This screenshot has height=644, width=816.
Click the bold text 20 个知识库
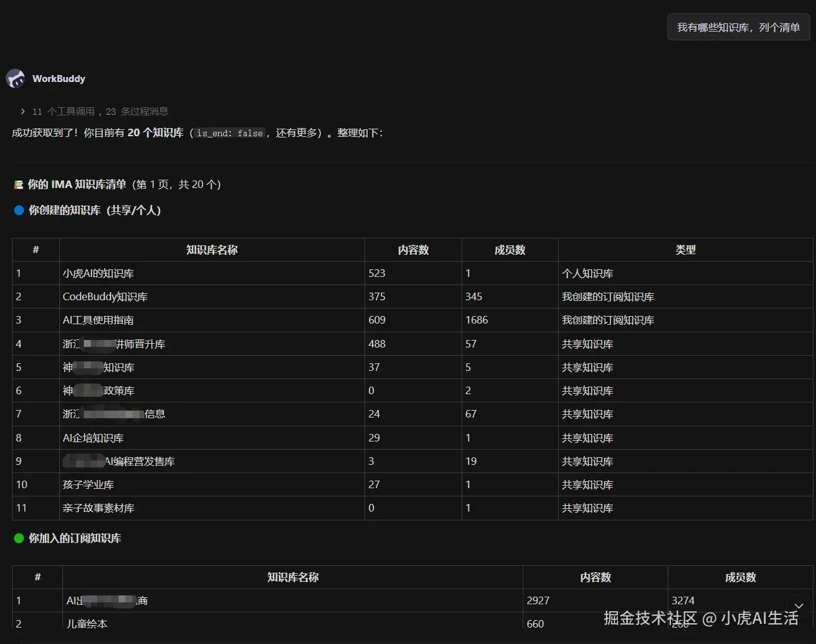click(156, 133)
